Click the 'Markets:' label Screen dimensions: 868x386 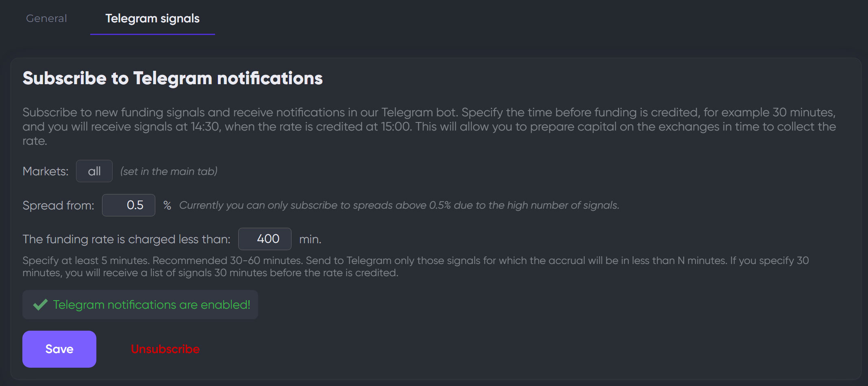(46, 171)
